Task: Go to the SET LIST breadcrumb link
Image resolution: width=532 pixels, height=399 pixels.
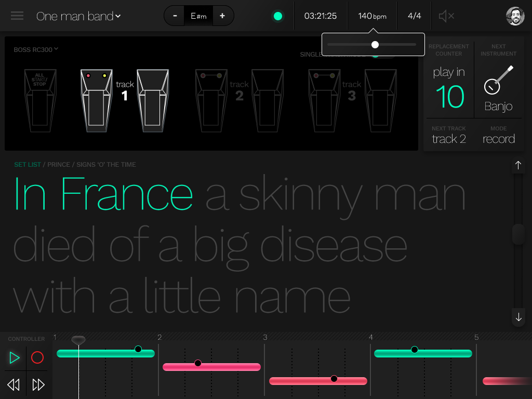Action: click(x=28, y=164)
